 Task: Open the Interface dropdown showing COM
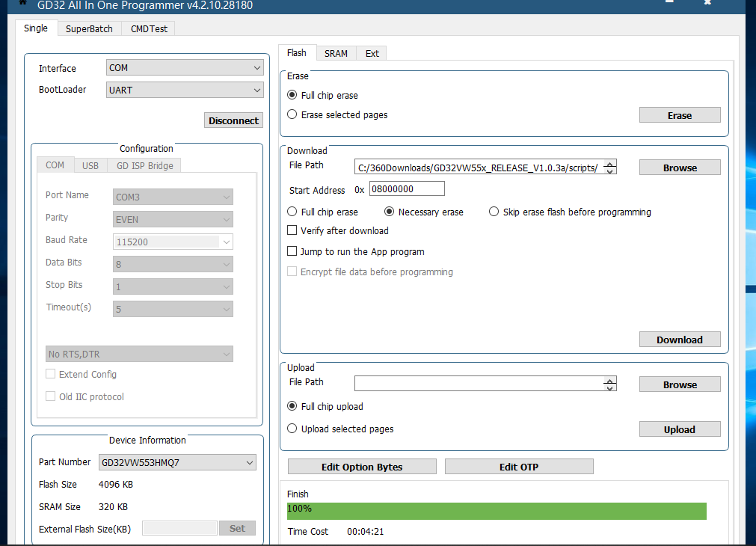(185, 68)
